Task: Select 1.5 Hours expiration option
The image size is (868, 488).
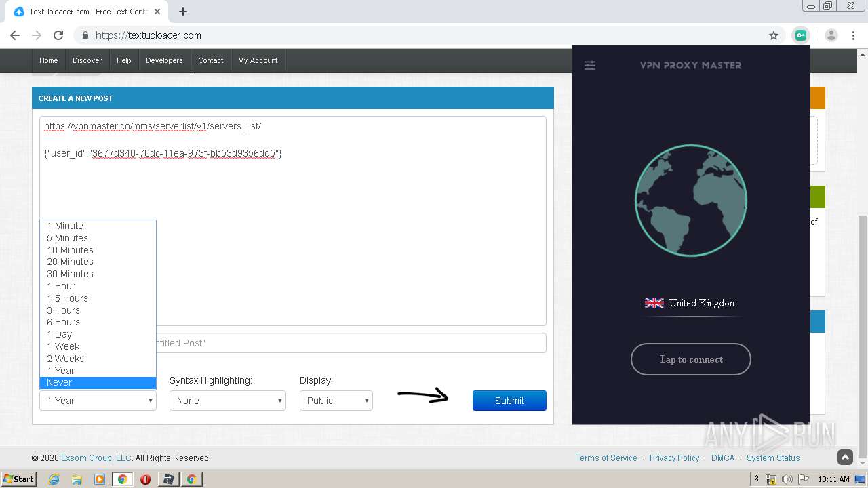Action: [98, 298]
